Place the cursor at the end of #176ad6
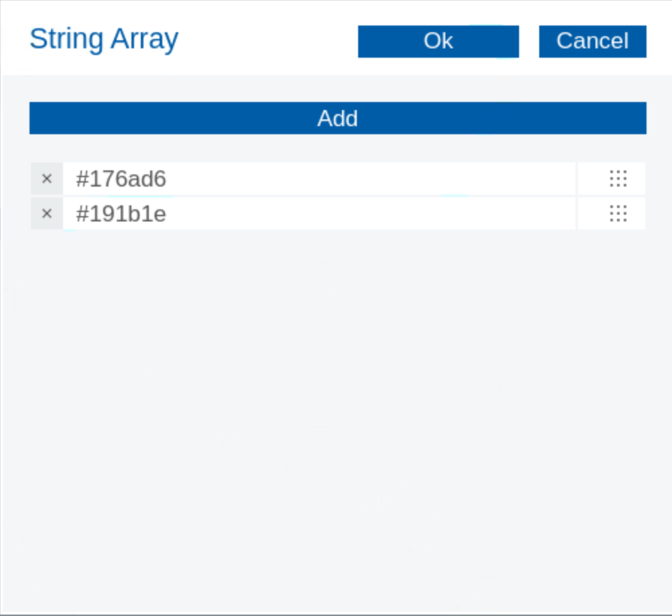The height and width of the screenshot is (616, 672). point(168,179)
